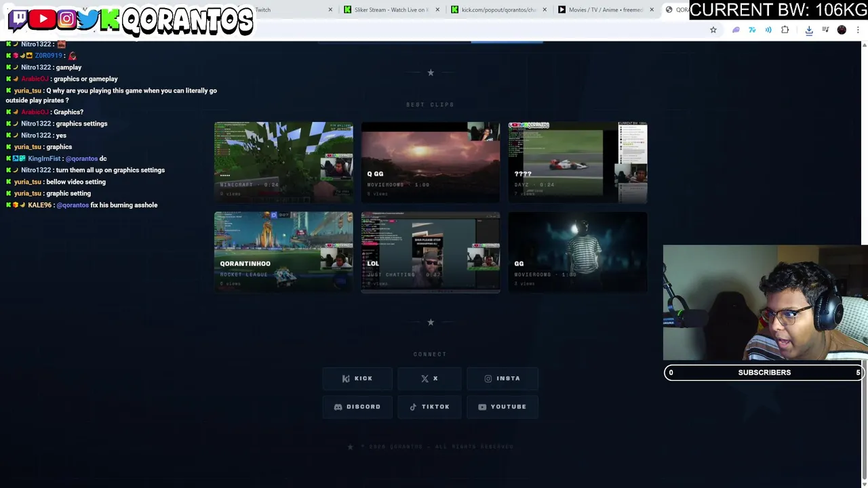Open the Kick link in Connect section
This screenshot has width=868, height=488.
tap(357, 378)
